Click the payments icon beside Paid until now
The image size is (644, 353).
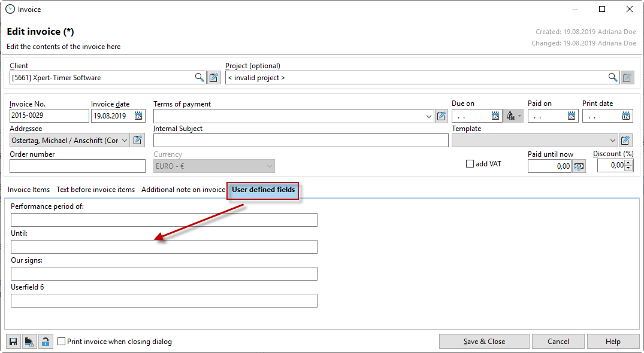click(x=579, y=166)
